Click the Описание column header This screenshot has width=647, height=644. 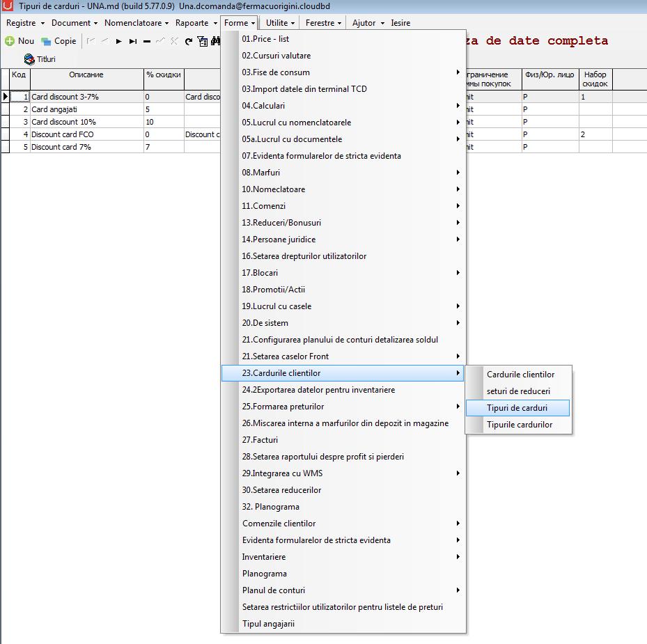86,79
